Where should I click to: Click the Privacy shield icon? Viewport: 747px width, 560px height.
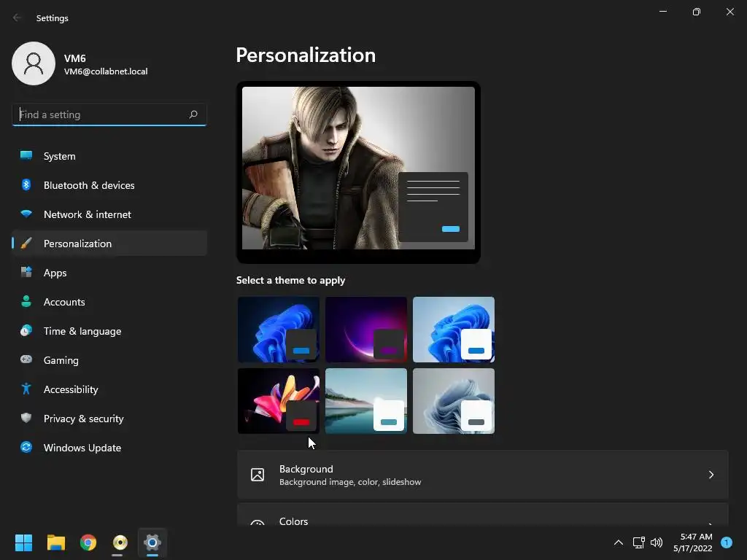point(26,418)
